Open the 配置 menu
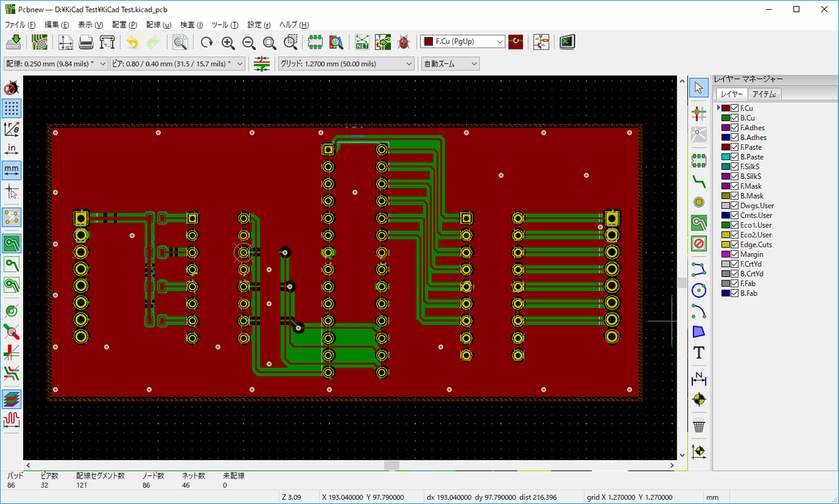839x504 pixels. (x=124, y=24)
